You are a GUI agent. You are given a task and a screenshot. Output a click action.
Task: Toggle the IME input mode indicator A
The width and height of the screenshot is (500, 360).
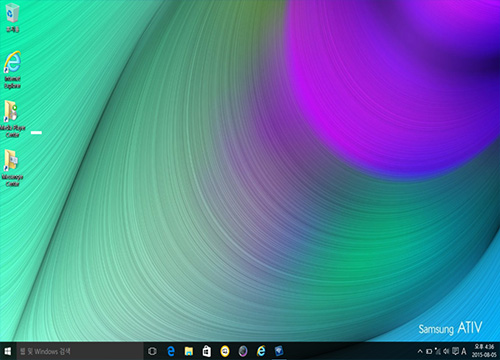(464, 351)
